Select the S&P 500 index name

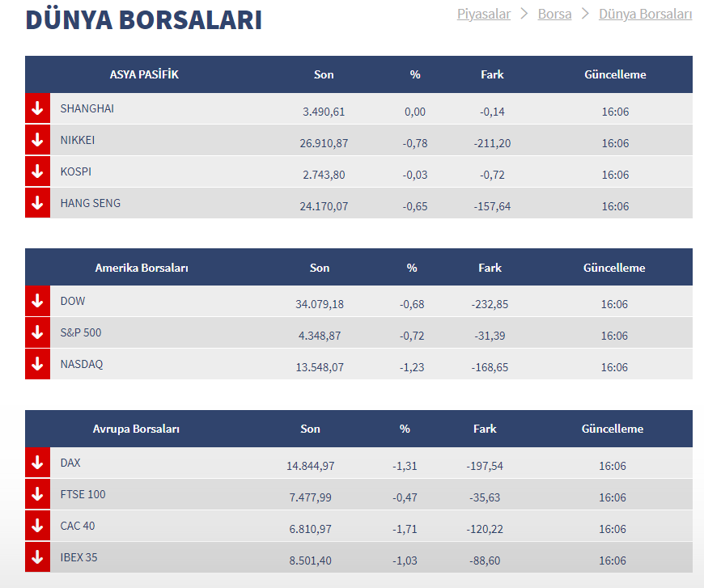[81, 332]
